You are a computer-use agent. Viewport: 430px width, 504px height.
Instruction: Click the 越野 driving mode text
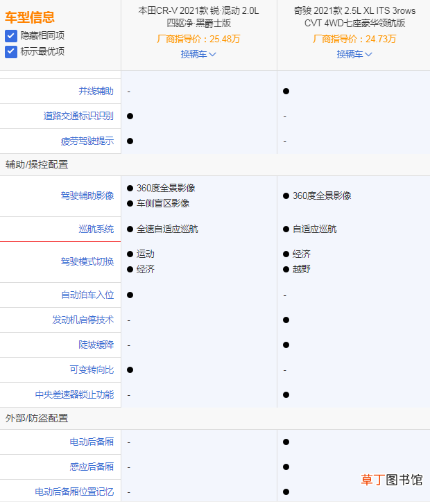[302, 270]
